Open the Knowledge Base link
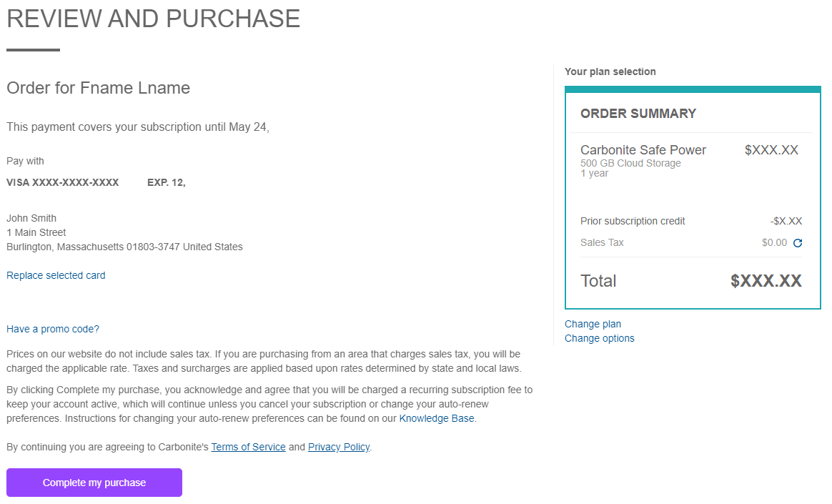The height and width of the screenshot is (504, 832). click(437, 418)
